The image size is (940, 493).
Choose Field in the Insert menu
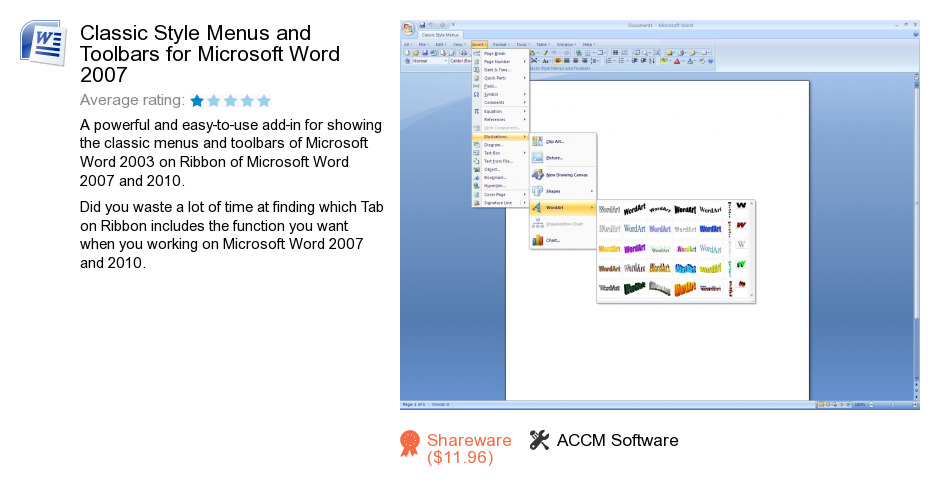click(x=501, y=86)
